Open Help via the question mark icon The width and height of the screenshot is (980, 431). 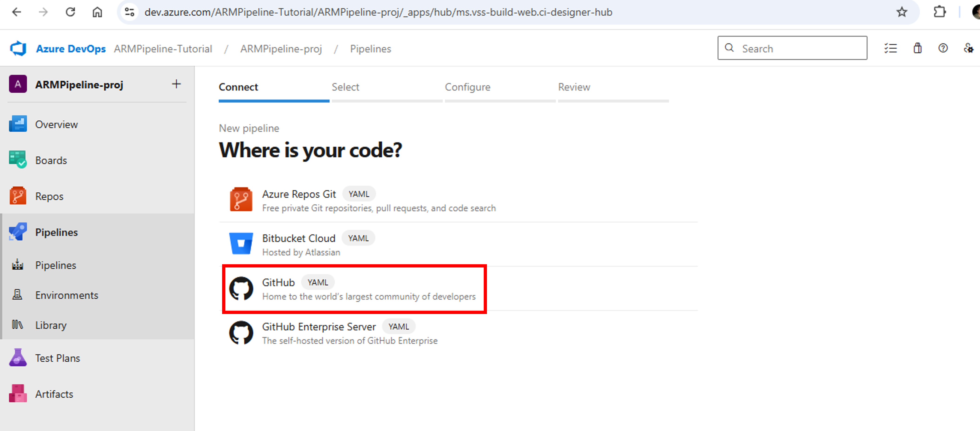tap(943, 48)
